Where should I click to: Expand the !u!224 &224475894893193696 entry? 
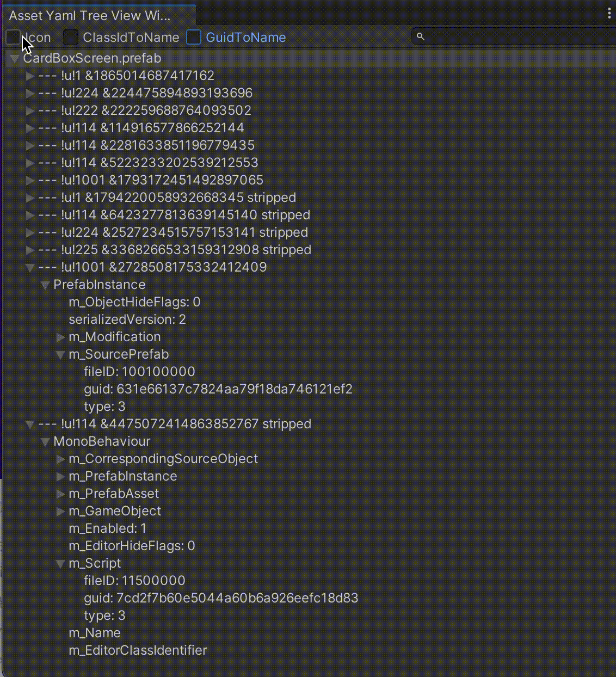[x=30, y=94]
